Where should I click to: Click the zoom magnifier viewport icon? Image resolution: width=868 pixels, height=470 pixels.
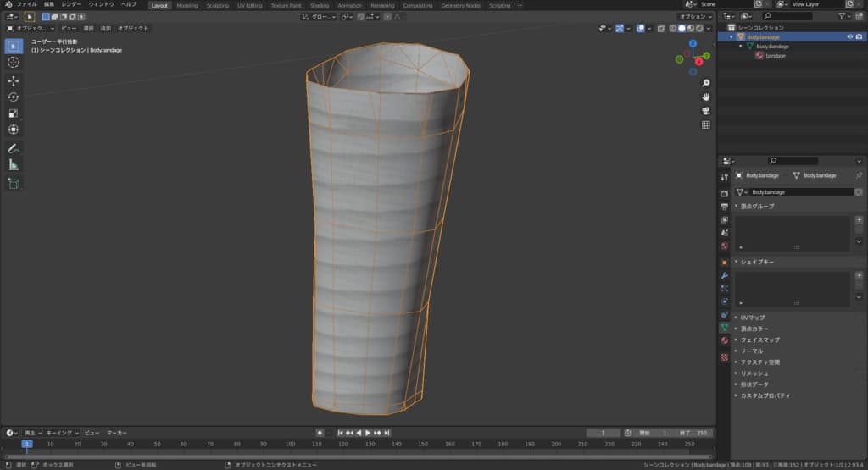click(x=705, y=83)
